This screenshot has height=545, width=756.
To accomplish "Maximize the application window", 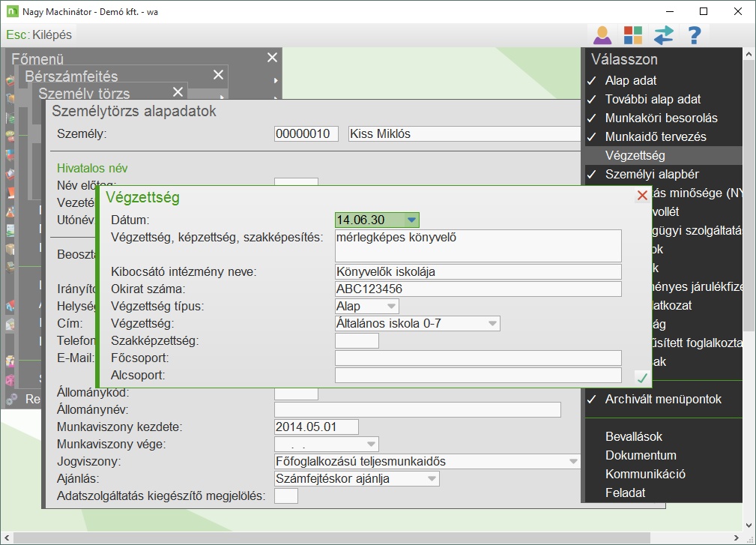I will 704,11.
